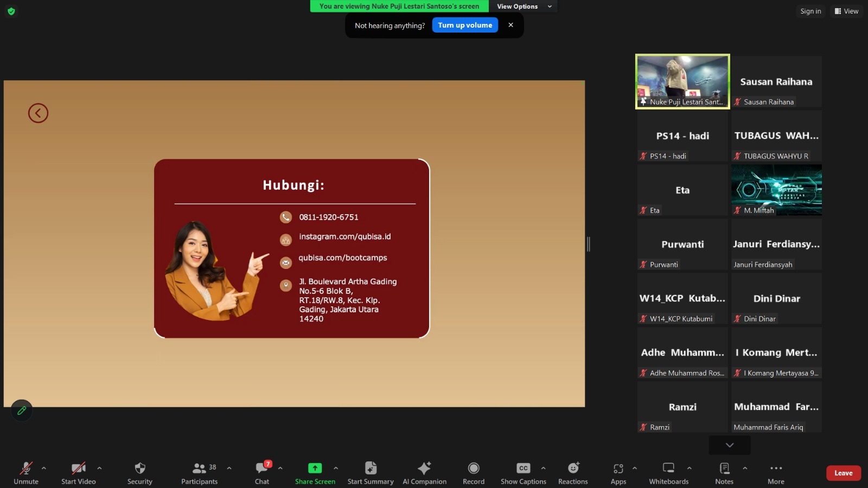Open AI Companion sparkle icon
Screen dimensions: 868x488
pyautogui.click(x=424, y=468)
